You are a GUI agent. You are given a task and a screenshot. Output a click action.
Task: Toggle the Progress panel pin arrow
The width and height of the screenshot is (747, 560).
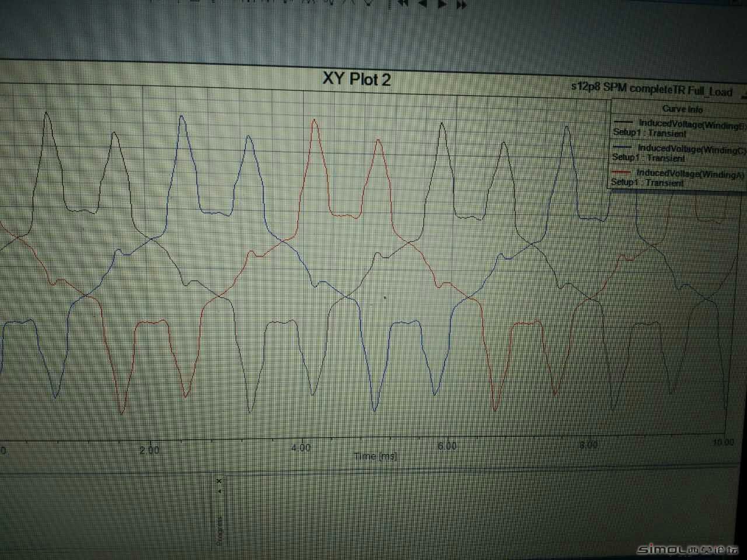(x=219, y=492)
